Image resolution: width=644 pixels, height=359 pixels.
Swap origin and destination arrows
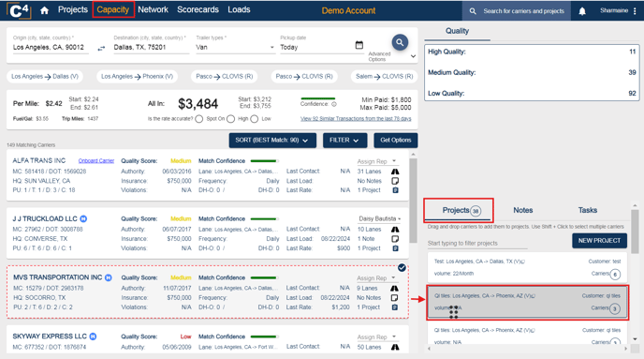(101, 49)
